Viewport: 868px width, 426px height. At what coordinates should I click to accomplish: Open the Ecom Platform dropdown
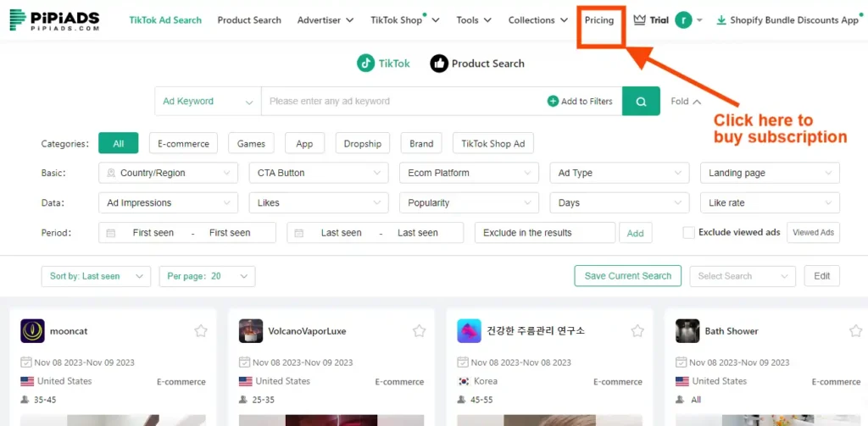coord(469,173)
